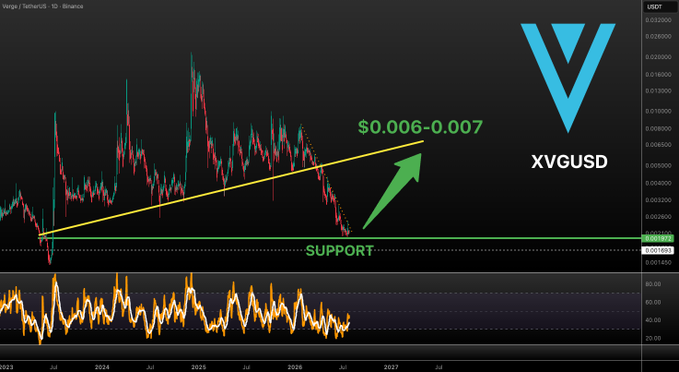Screen dimensions: 679x372
Task: Click the 0.026000 price axis label
Action: pyautogui.click(x=658, y=37)
